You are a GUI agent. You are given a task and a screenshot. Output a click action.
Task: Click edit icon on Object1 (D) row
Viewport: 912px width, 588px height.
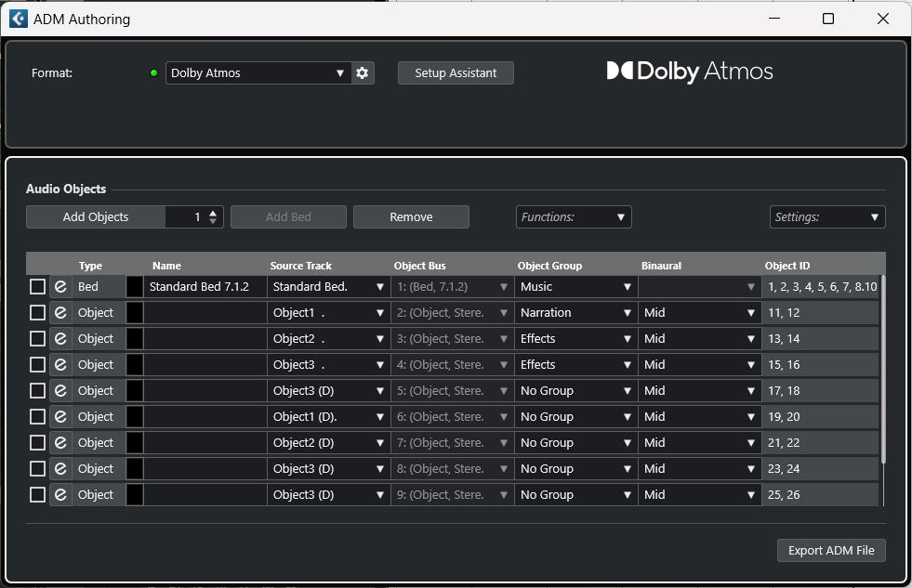60,416
